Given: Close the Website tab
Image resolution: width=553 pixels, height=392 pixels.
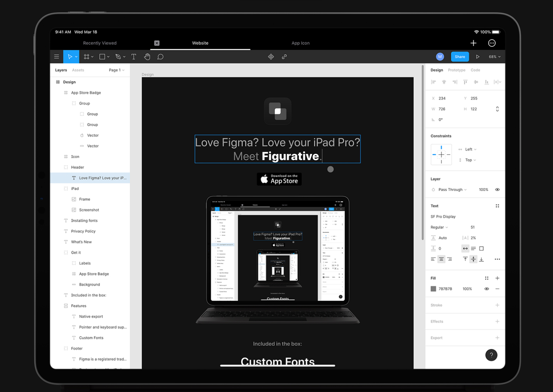Looking at the screenshot, I should [157, 43].
